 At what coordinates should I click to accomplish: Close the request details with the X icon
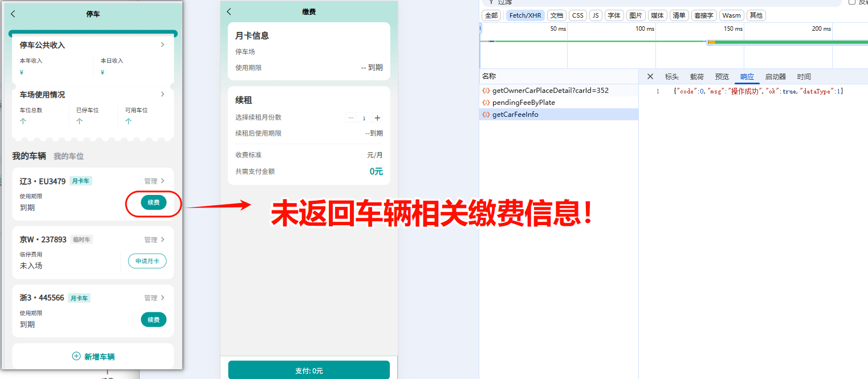tap(650, 76)
